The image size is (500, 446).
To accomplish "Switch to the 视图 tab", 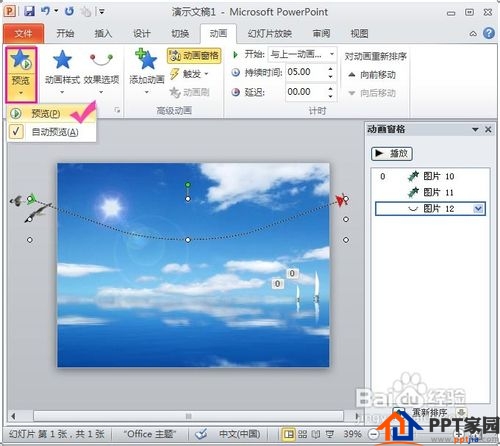I will point(359,33).
